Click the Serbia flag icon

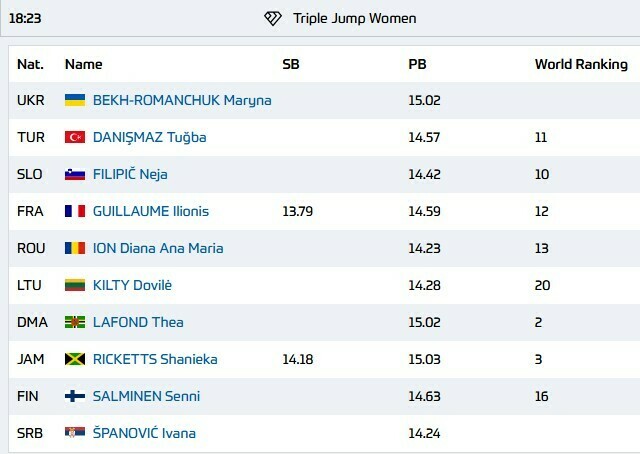74,433
